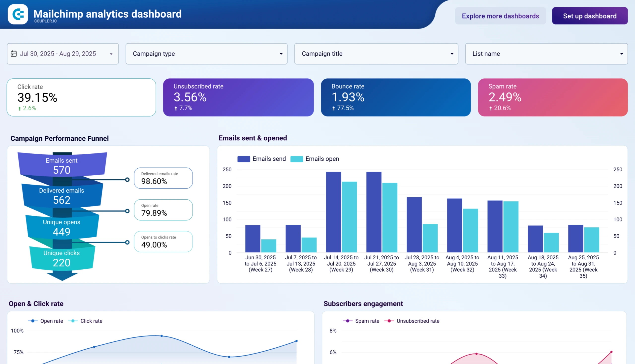
Task: Click Explore more dashboards
Action: pos(501,16)
